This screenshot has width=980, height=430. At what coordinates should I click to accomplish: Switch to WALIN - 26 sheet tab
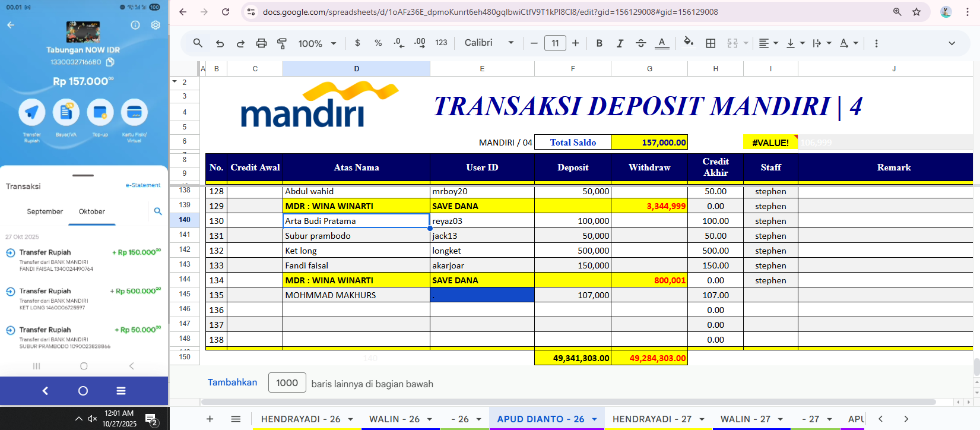[394, 419]
